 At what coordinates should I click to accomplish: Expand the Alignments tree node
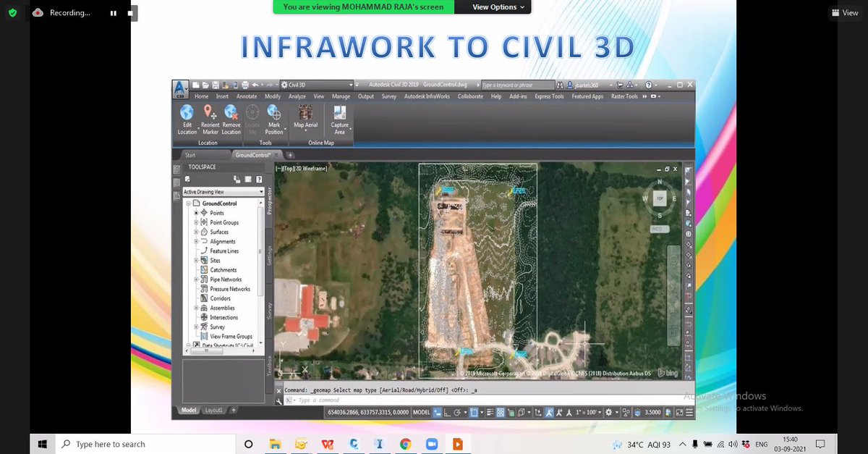coord(196,242)
